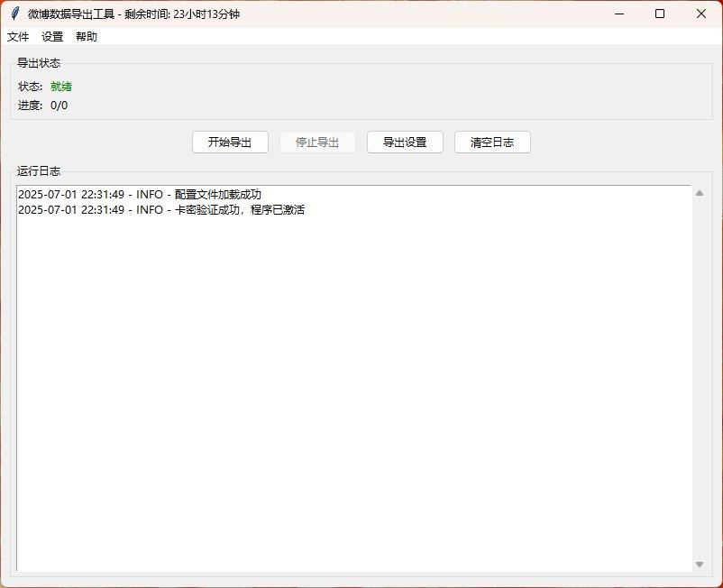Screen dimensions: 723x588
Task: Maximize the 微博数据导出工具 window
Action: tap(660, 14)
